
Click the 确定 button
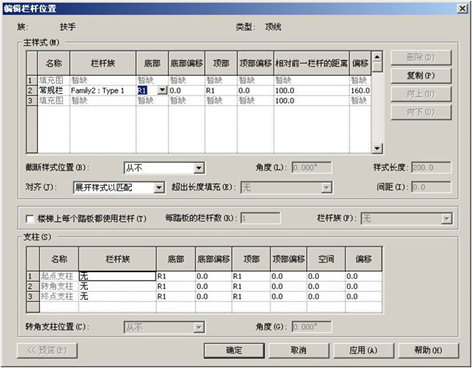point(234,350)
